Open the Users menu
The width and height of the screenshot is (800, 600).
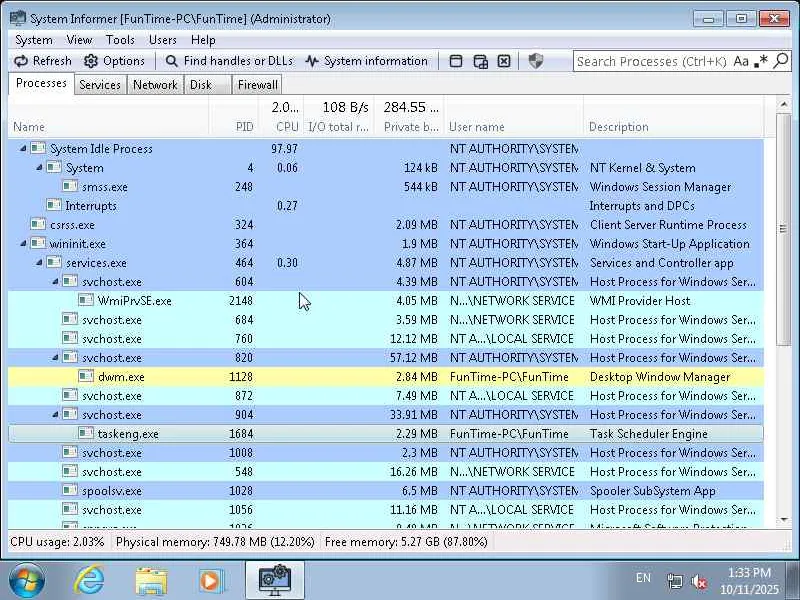pyautogui.click(x=163, y=40)
